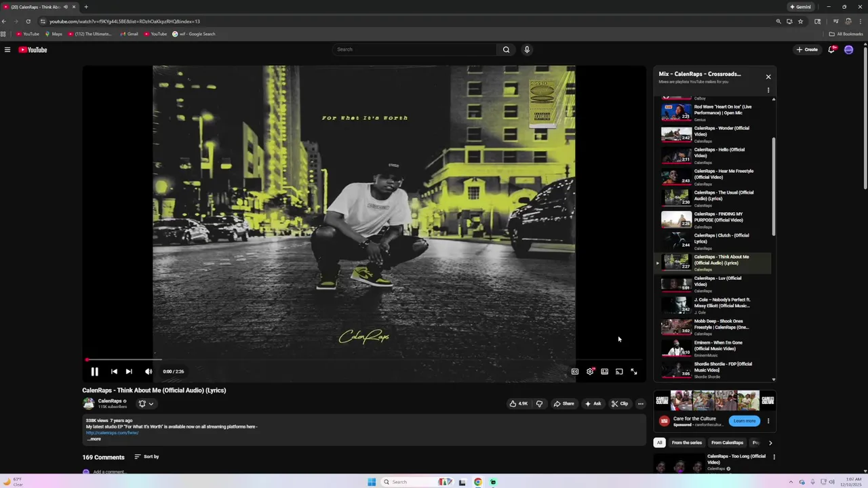The image size is (868, 488).
Task: Play Hear Me Freestyle from the mix
Action: (x=712, y=177)
